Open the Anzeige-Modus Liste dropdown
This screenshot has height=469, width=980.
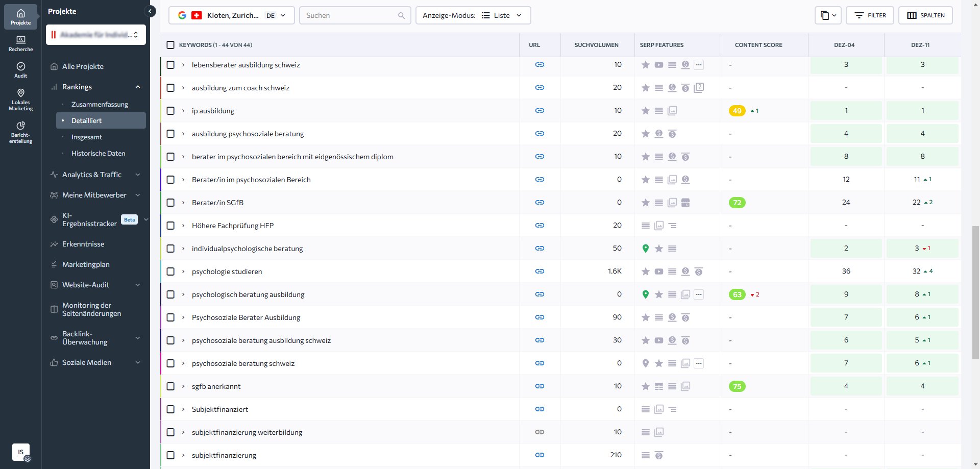click(x=473, y=15)
